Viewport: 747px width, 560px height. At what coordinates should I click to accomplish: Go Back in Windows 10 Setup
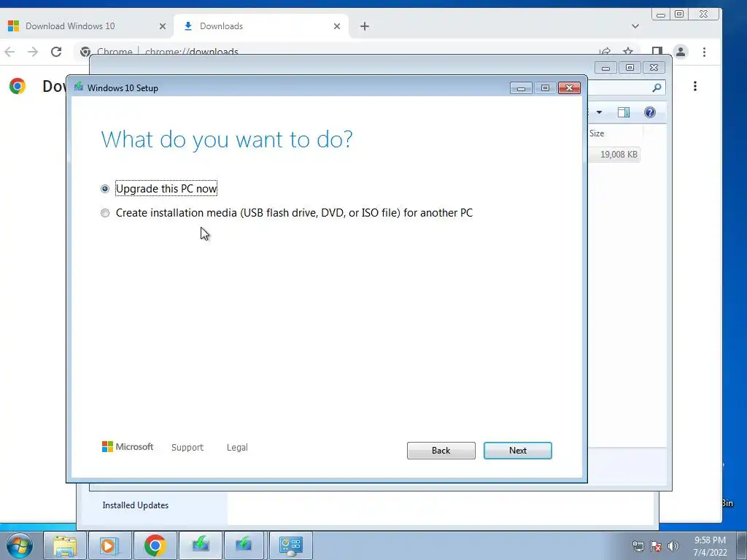[x=441, y=451]
